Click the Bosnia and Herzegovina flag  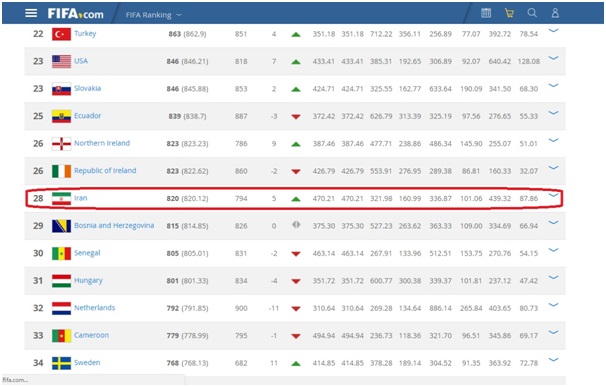pyautogui.click(x=61, y=226)
